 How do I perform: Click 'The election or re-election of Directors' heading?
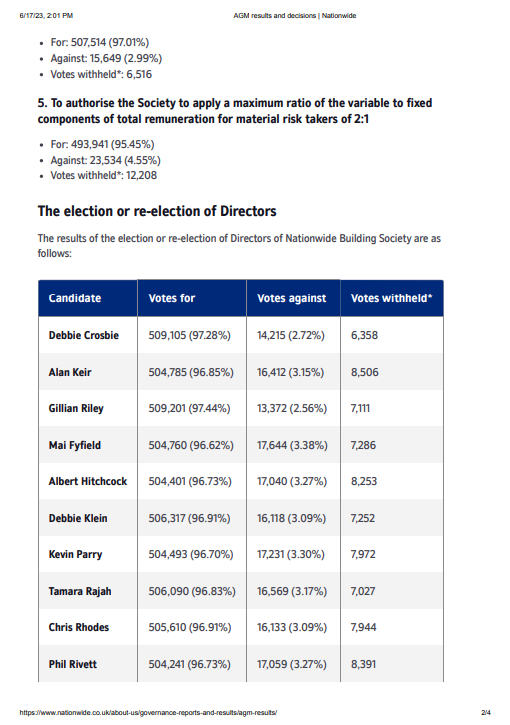pos(157,211)
